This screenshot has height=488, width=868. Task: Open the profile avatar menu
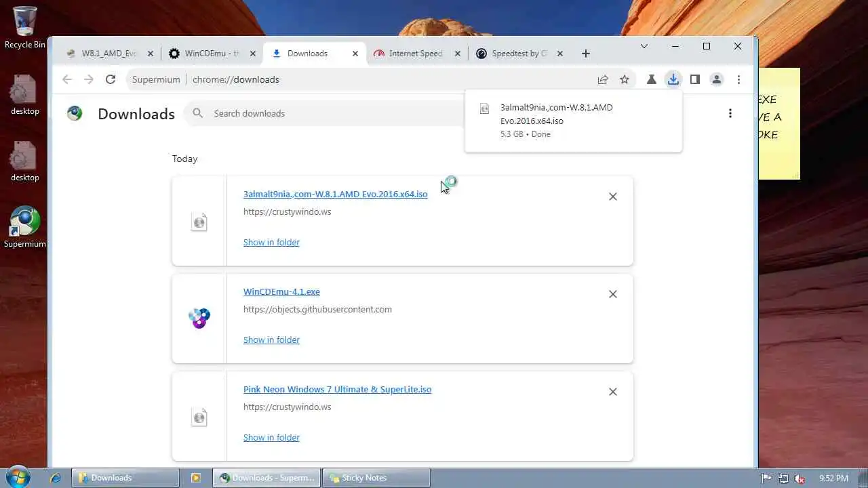coord(716,79)
